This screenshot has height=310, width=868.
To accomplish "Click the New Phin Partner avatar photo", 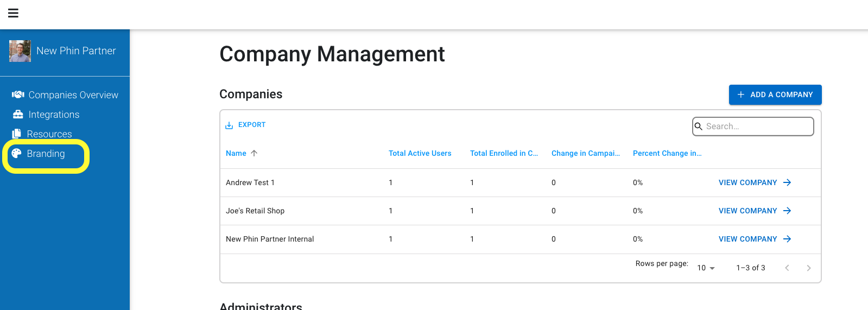I will 20,51.
